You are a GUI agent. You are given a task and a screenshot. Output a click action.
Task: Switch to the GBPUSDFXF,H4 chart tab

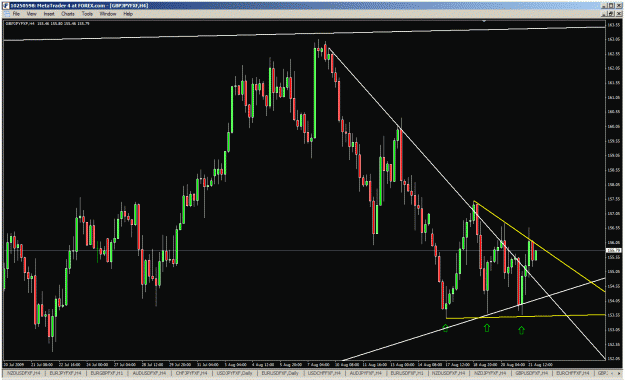coord(531,373)
